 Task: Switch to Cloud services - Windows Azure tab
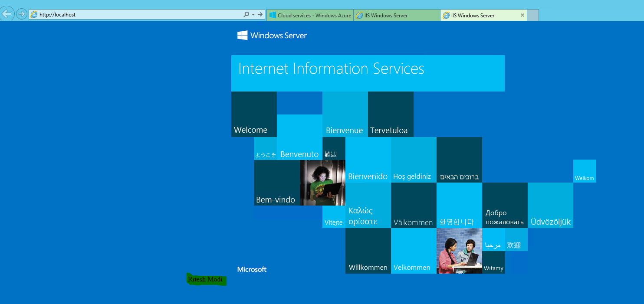click(x=310, y=15)
